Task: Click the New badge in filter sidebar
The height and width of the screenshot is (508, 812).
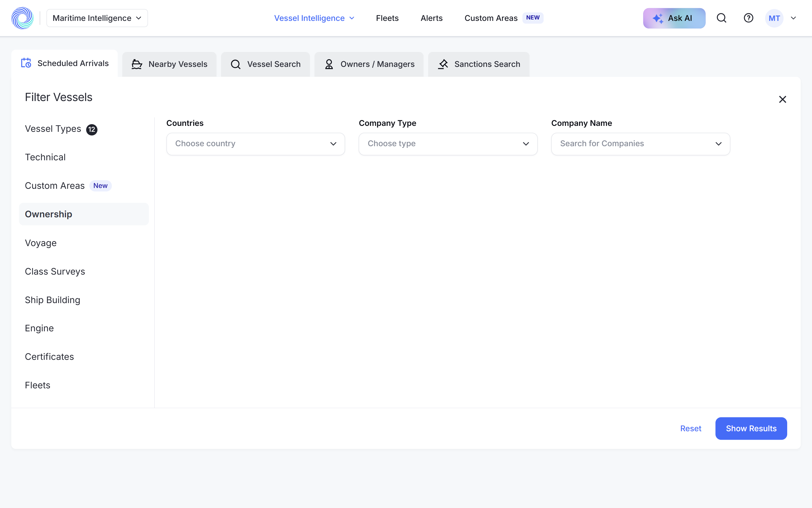Action: pos(100,186)
